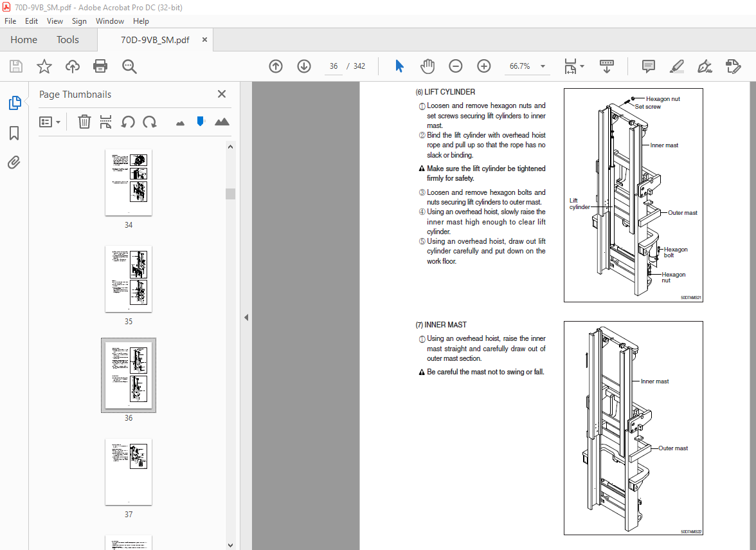Screen dimensions: 756x550
Task: Click the thumbnail size slider marker
Action: click(x=201, y=122)
